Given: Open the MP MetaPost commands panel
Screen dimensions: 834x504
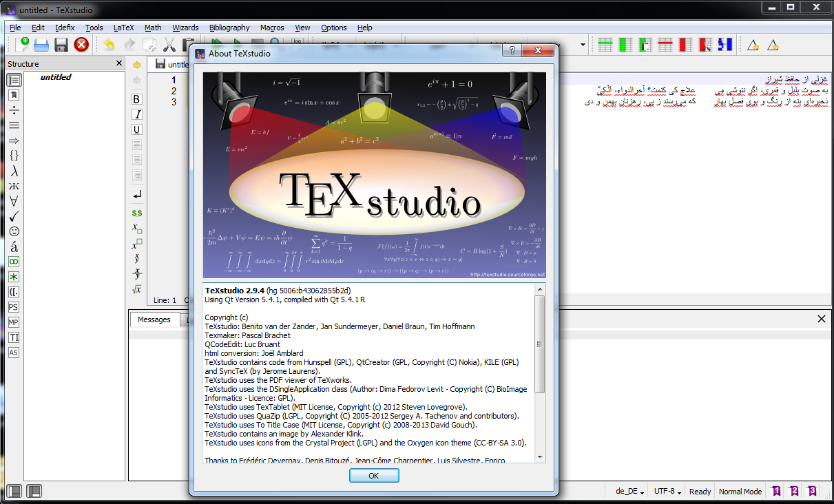Looking at the screenshot, I should pyautogui.click(x=14, y=322).
